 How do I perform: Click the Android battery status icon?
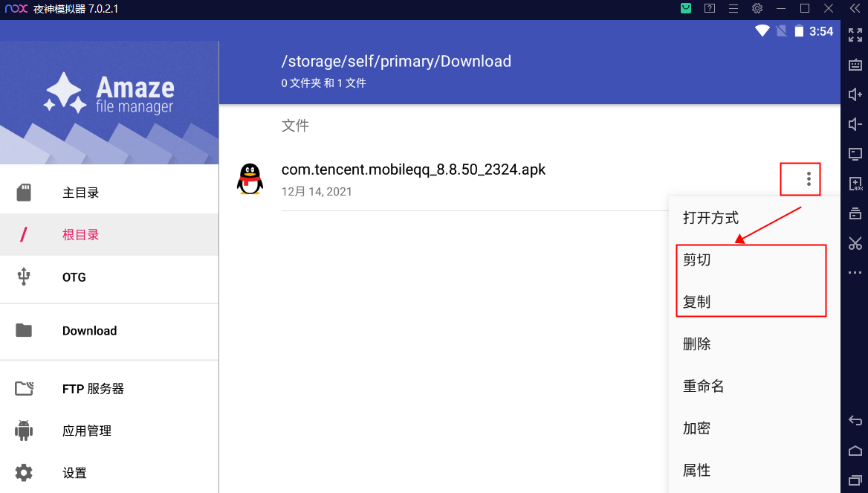click(x=799, y=31)
